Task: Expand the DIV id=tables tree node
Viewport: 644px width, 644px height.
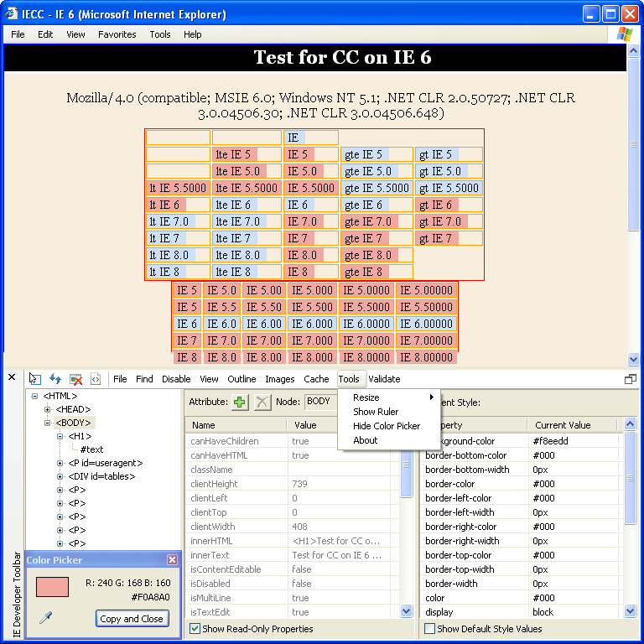Action: 60,476
